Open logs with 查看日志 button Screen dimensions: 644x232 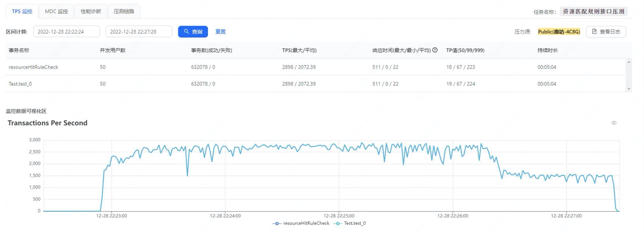(x=606, y=32)
